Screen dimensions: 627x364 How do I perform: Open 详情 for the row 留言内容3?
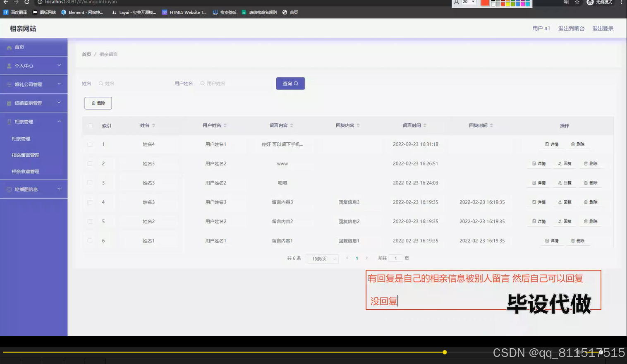[x=539, y=202]
